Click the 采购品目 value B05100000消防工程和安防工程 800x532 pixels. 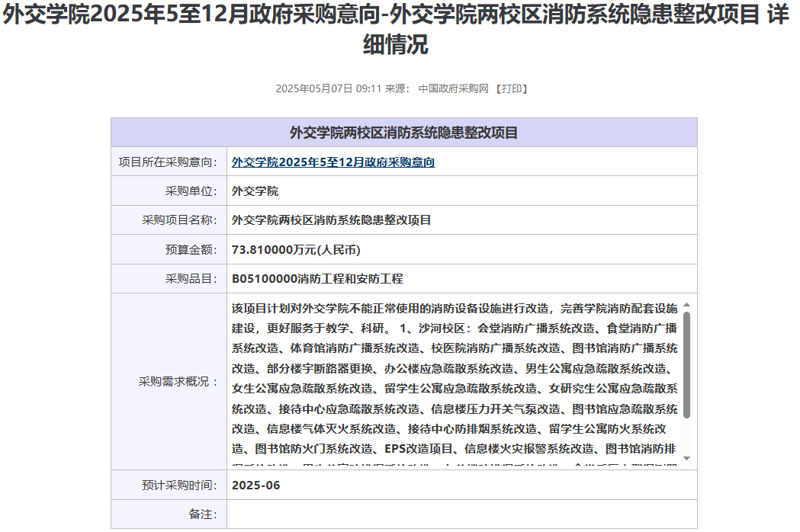point(317,279)
